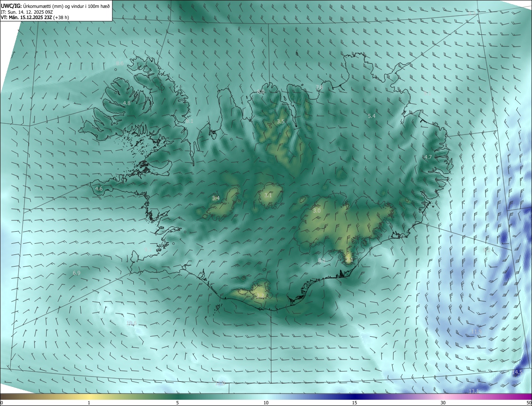
Task: Click the 2.2 value near south coast
Action: [x=259, y=296]
